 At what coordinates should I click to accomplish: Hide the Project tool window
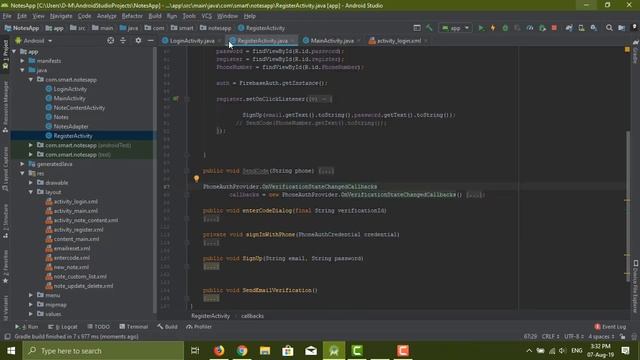151,40
